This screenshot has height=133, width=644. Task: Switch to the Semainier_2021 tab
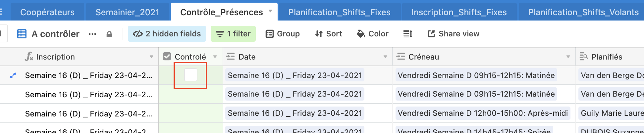coord(128,12)
